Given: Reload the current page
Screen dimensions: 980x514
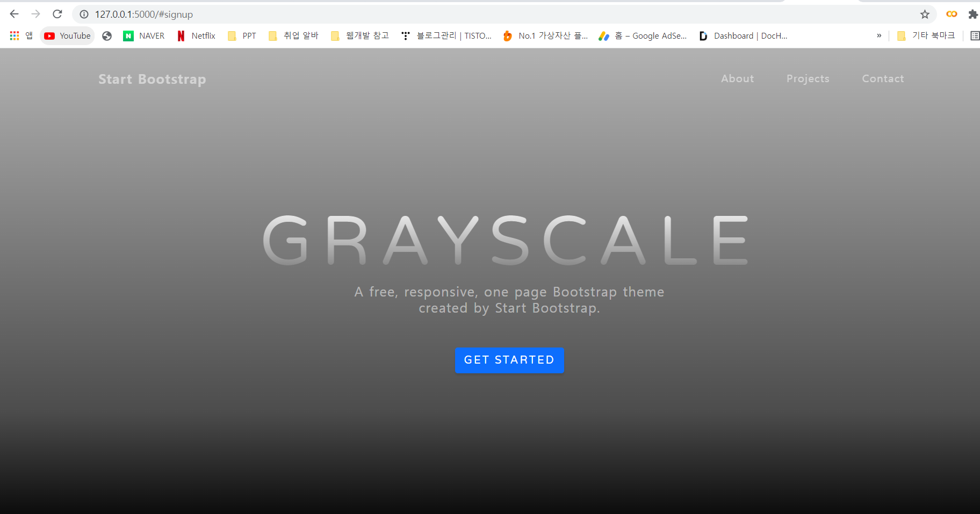Looking at the screenshot, I should pos(57,14).
